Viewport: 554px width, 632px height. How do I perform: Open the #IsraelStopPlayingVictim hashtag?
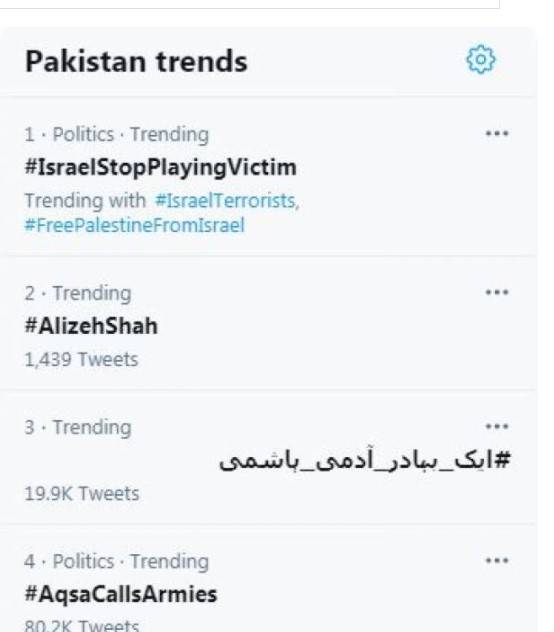160,167
